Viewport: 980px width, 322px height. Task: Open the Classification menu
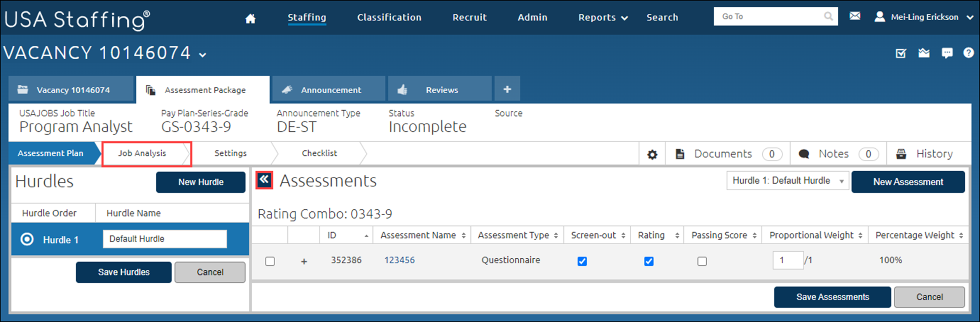(x=389, y=17)
